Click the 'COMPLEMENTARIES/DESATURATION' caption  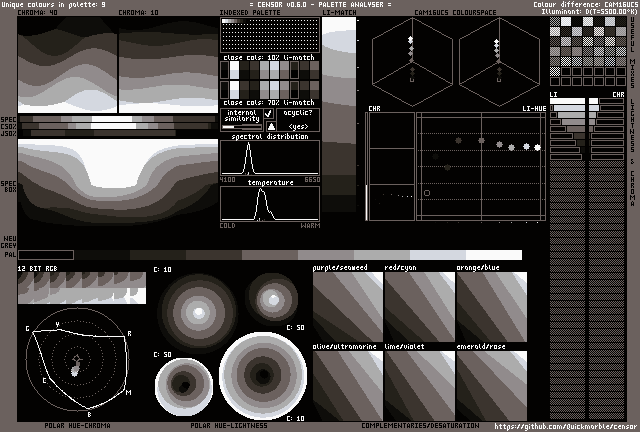[420, 425]
